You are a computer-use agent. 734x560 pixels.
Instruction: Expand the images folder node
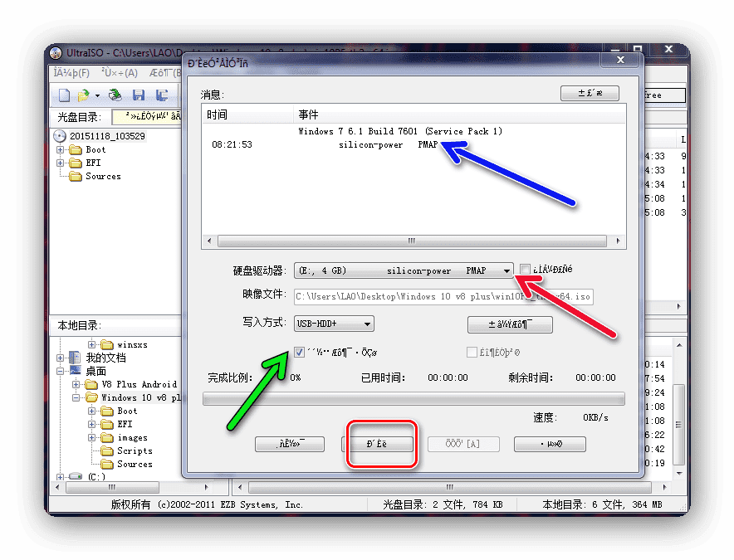(x=91, y=437)
